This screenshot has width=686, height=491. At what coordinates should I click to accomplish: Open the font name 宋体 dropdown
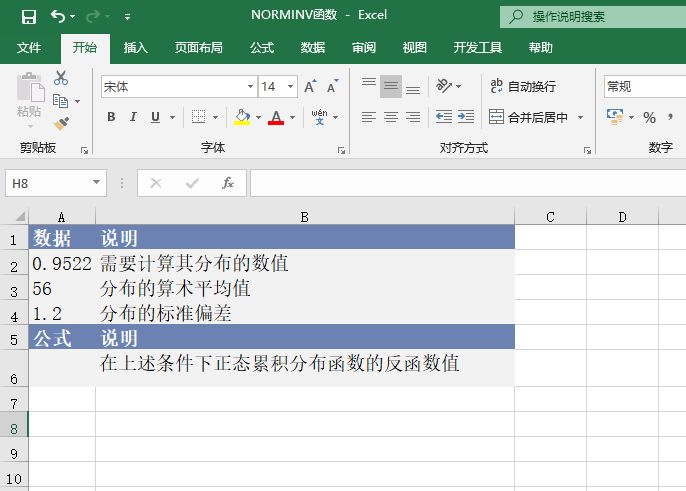(x=250, y=87)
